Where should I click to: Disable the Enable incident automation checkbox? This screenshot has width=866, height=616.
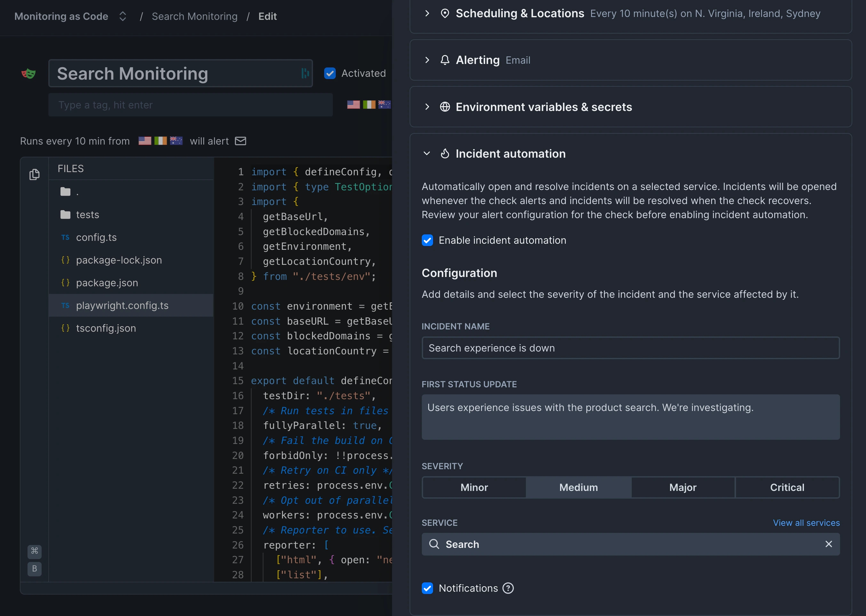click(x=428, y=240)
